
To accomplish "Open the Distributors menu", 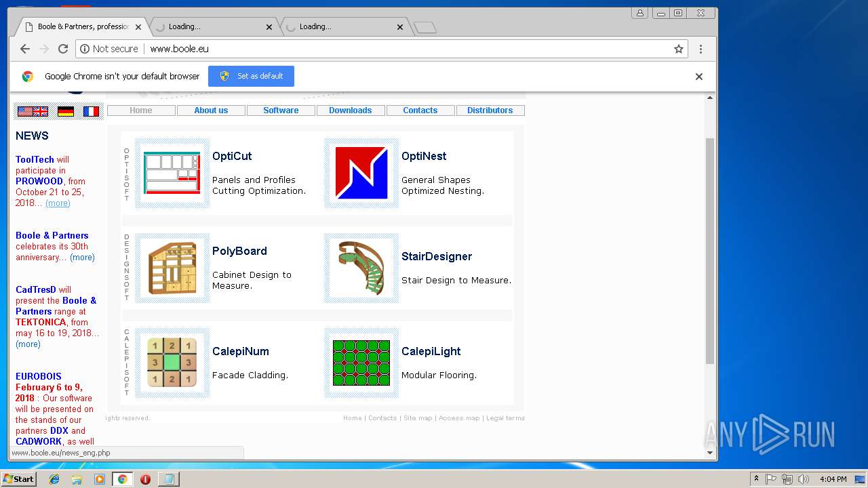I will (490, 110).
